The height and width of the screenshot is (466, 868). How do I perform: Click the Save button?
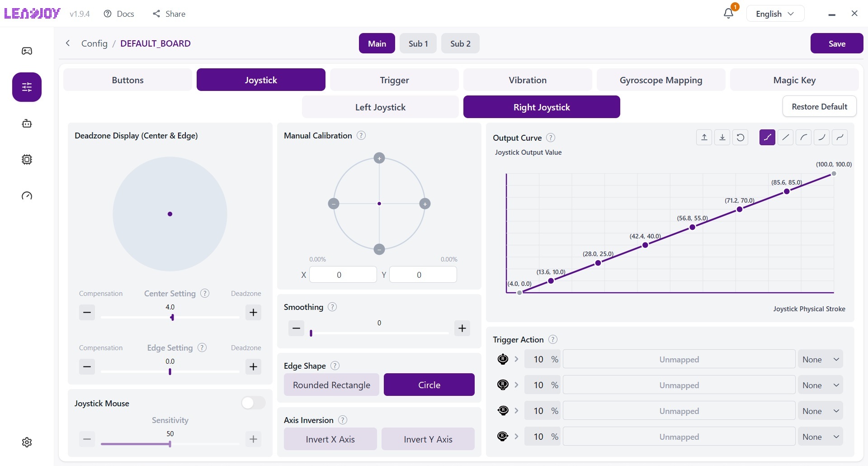tap(837, 43)
